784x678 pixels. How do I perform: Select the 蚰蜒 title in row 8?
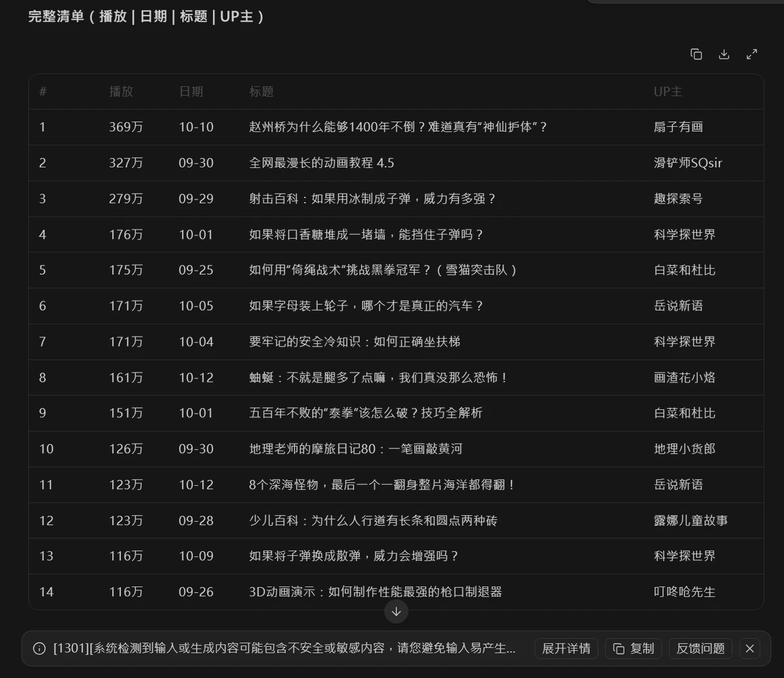[379, 377]
